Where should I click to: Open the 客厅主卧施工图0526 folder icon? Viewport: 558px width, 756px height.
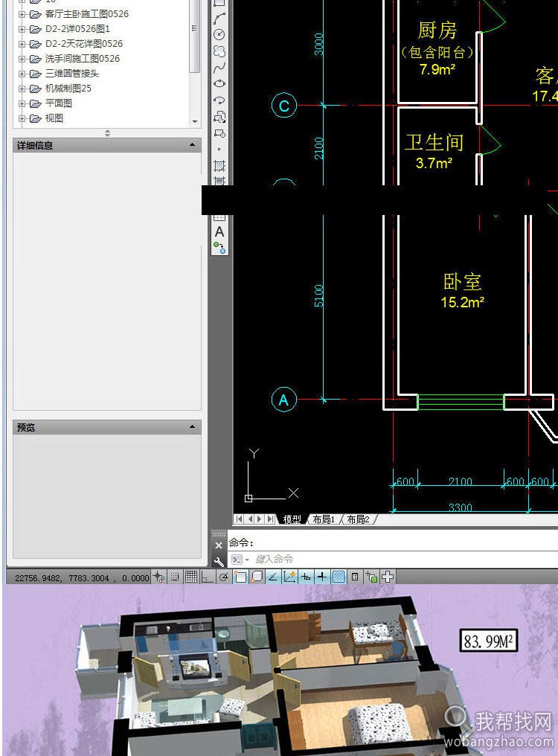coord(35,14)
